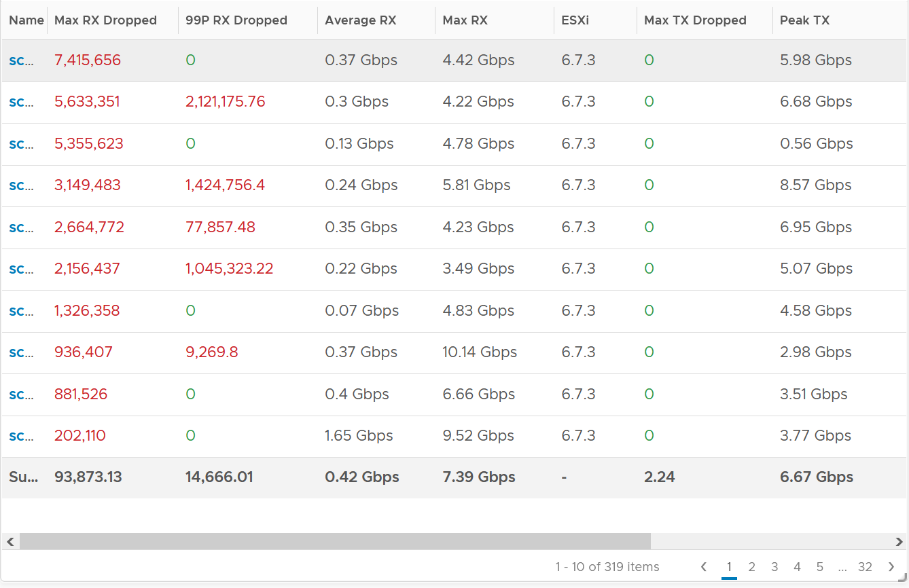The image size is (909, 588).
Task: Go to next page using right chevron
Action: point(891,567)
